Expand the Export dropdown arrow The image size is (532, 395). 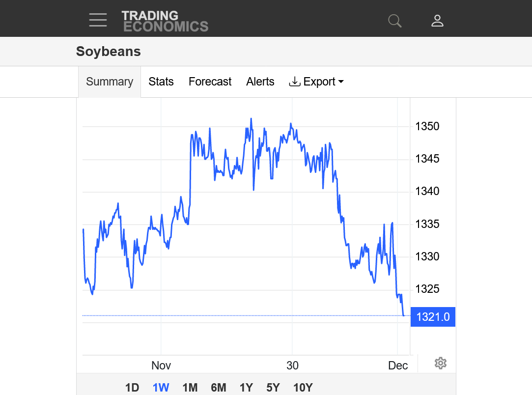pos(341,82)
